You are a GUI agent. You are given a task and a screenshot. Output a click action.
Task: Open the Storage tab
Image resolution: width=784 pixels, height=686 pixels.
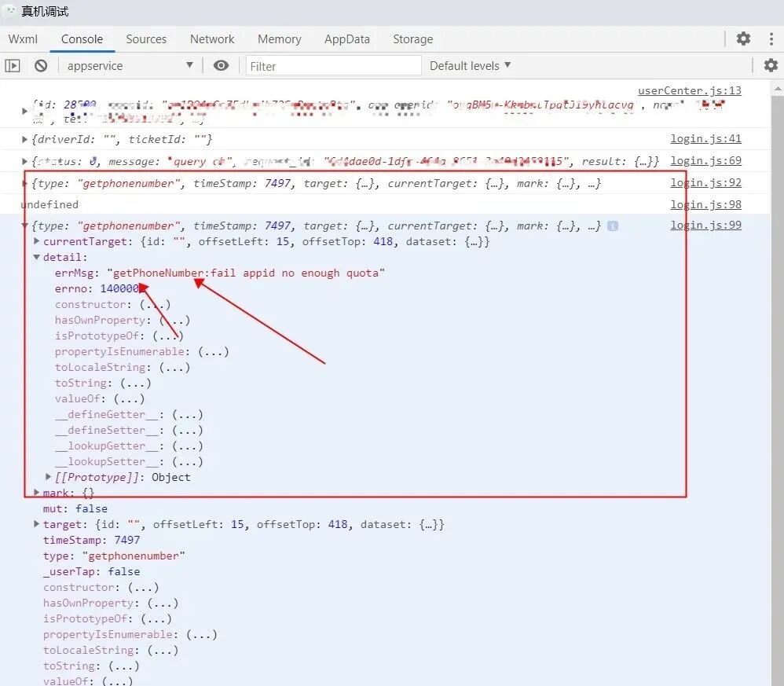(x=413, y=39)
